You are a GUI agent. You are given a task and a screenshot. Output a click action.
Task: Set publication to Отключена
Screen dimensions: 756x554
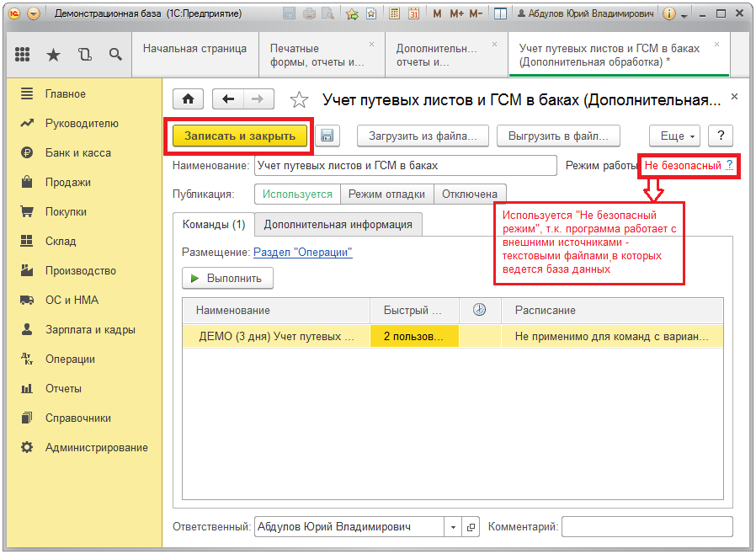471,194
